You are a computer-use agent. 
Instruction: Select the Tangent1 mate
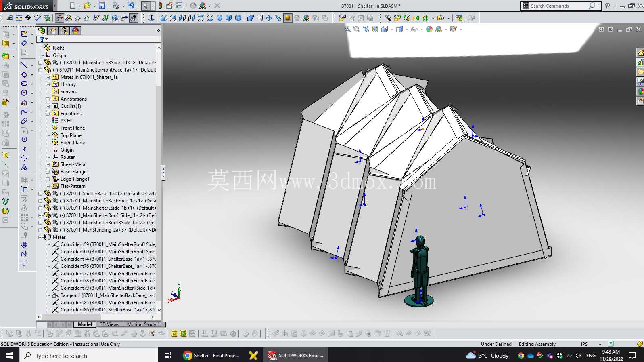[x=107, y=295]
